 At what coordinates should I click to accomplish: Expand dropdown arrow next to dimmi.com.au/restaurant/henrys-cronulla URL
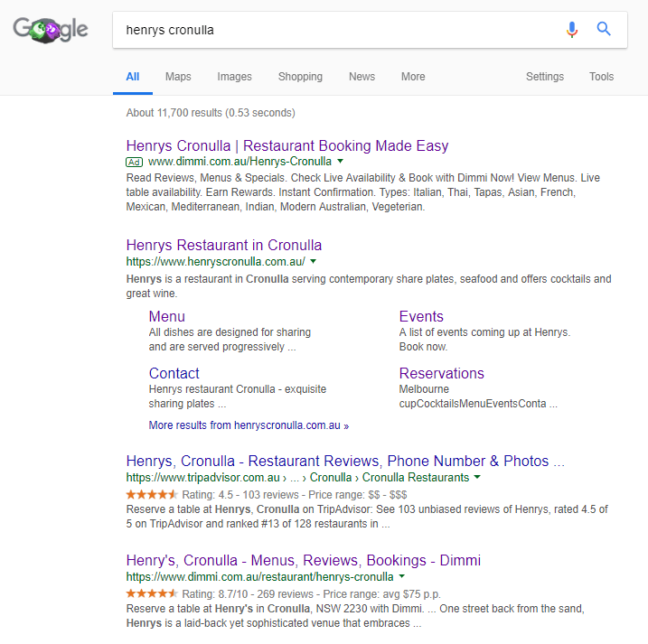pos(401,576)
